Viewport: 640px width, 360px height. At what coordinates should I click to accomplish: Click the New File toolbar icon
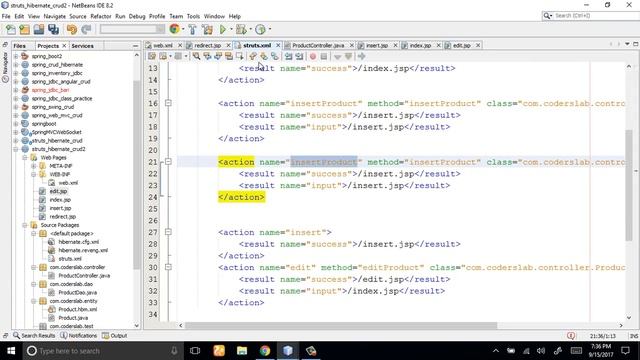(x=11, y=29)
